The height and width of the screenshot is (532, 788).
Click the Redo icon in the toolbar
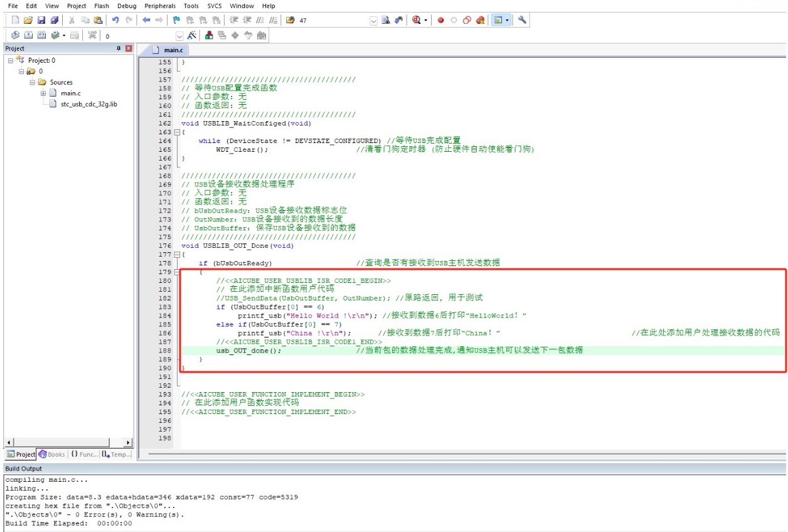click(x=129, y=20)
